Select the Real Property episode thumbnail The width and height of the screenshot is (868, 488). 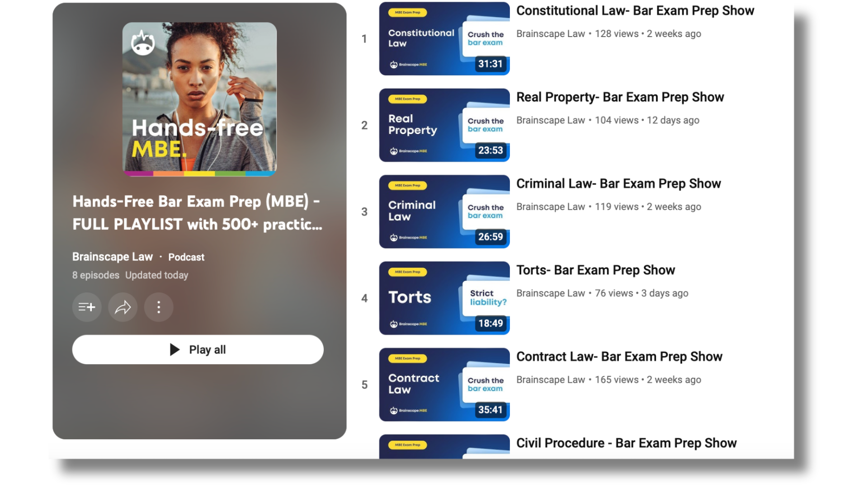click(443, 125)
